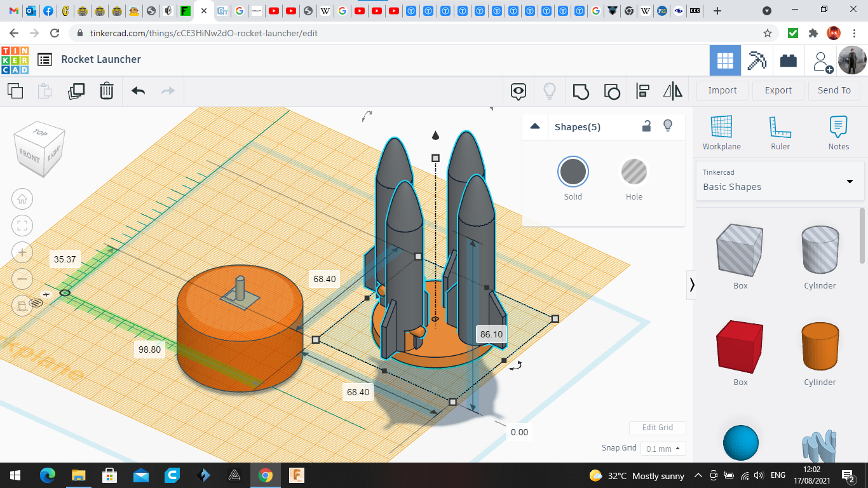Collapse the Shapes(5) inspector panel

(535, 126)
